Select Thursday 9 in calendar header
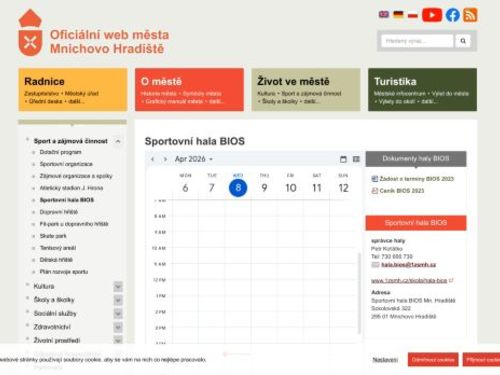Screen dimensions: 500x375 264,188
